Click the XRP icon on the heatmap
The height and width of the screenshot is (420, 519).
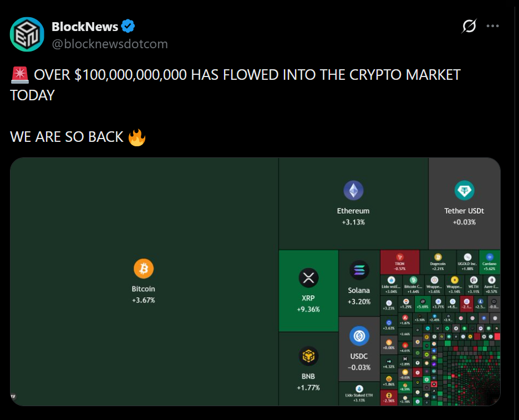pos(307,277)
